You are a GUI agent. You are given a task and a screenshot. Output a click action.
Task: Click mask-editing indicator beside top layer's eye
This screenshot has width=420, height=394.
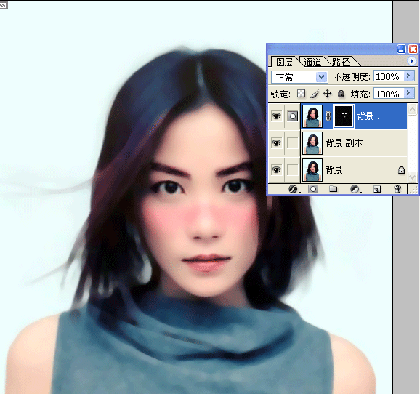(293, 116)
